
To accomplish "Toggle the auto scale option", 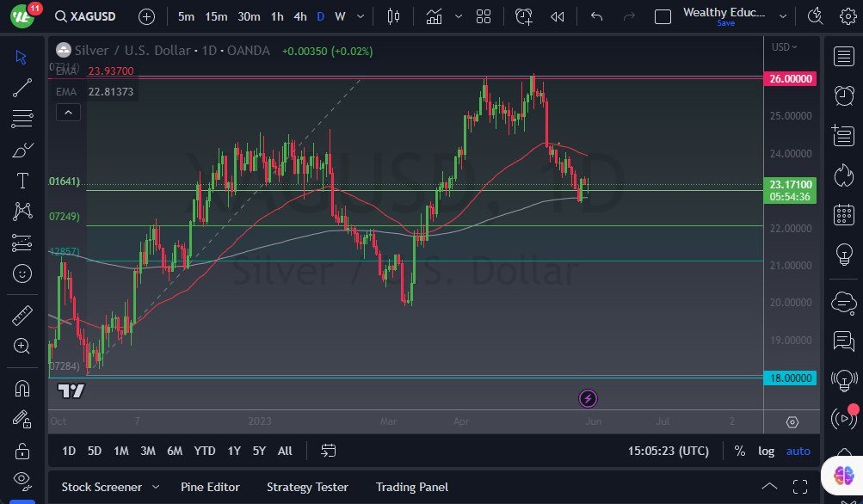I will click(798, 451).
